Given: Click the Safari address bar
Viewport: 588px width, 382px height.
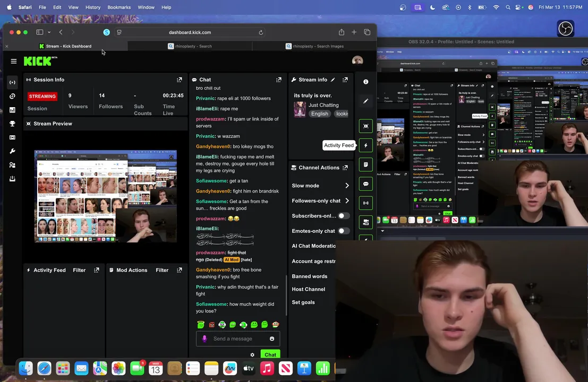Looking at the screenshot, I should (190, 32).
